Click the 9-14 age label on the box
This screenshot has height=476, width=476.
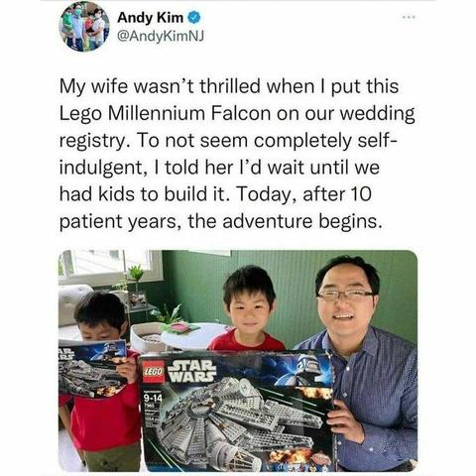[153, 399]
